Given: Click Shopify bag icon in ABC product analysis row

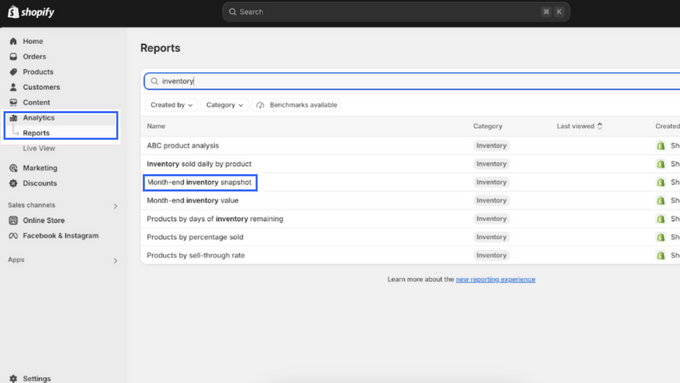Looking at the screenshot, I should 660,146.
